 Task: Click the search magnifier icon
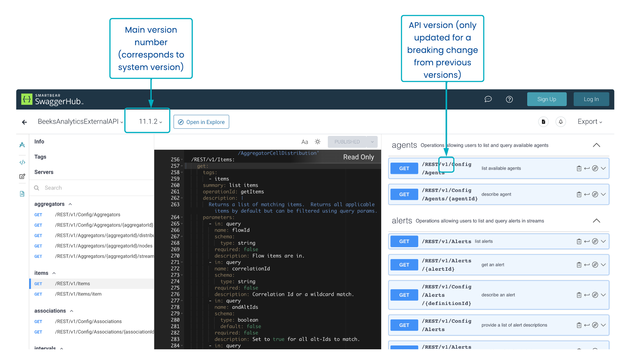(37, 188)
